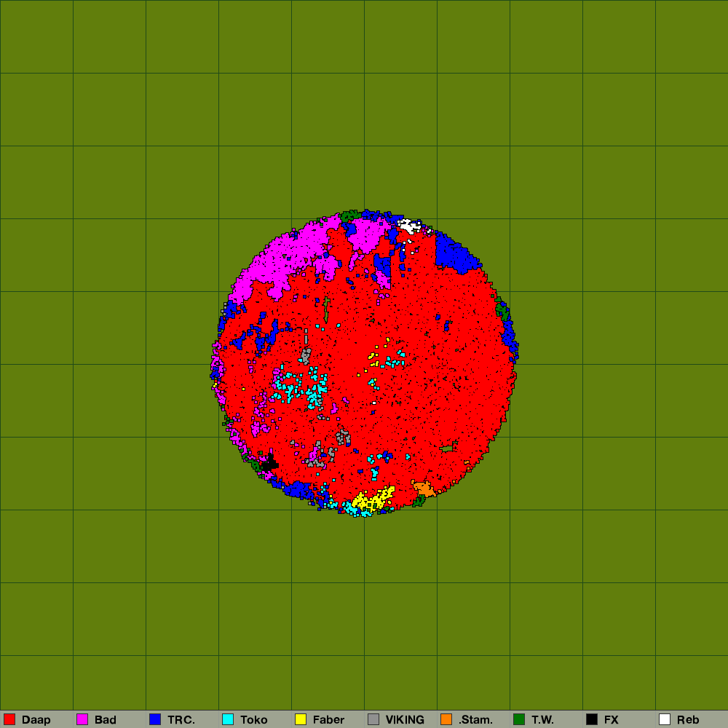This screenshot has width=728, height=728.
Task: Click the orange .Stam. legend swatch
Action: click(x=446, y=719)
